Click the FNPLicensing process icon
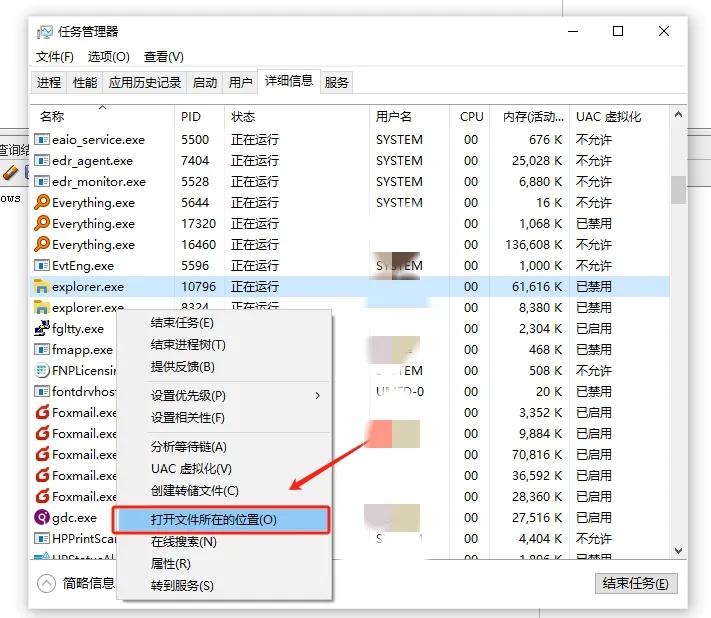This screenshot has height=618, width=711. 42,370
